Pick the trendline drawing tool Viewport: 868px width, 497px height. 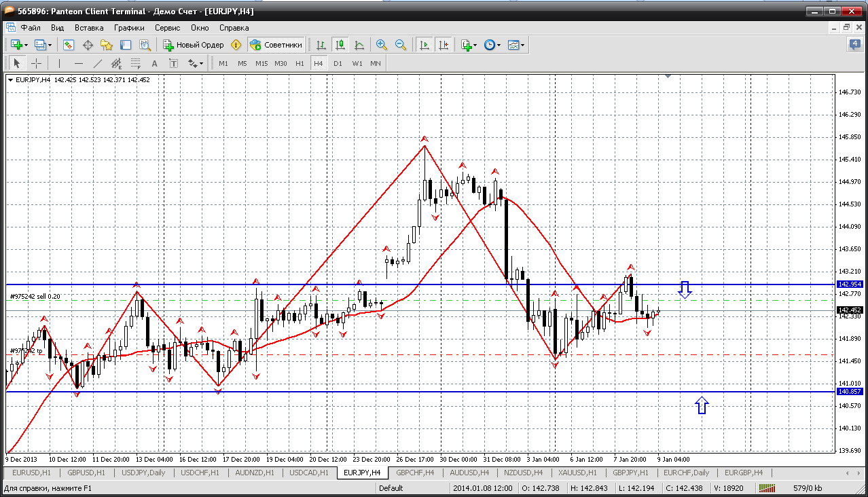(98, 63)
